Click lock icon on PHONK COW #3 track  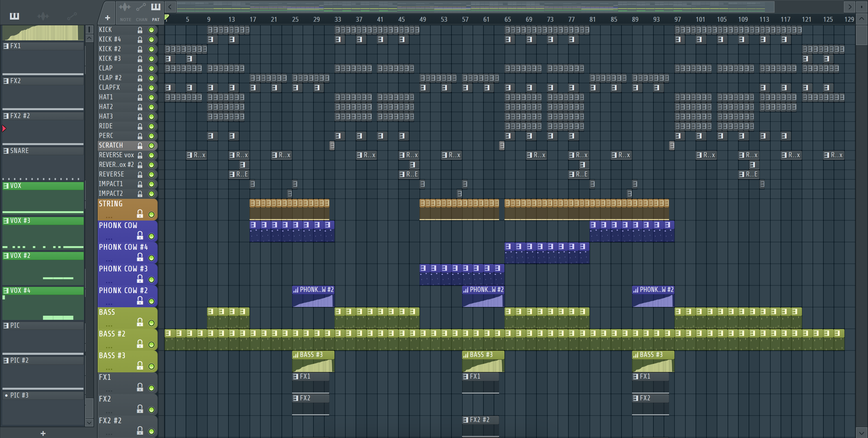pos(140,279)
